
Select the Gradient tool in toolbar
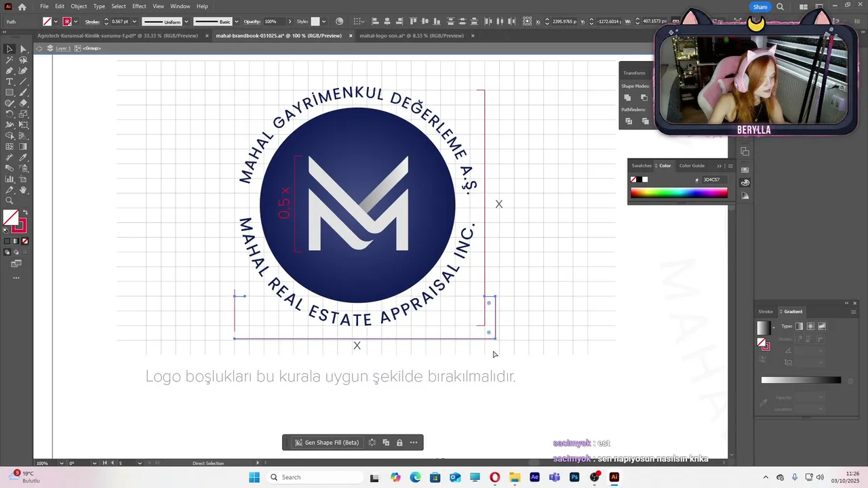tap(23, 147)
